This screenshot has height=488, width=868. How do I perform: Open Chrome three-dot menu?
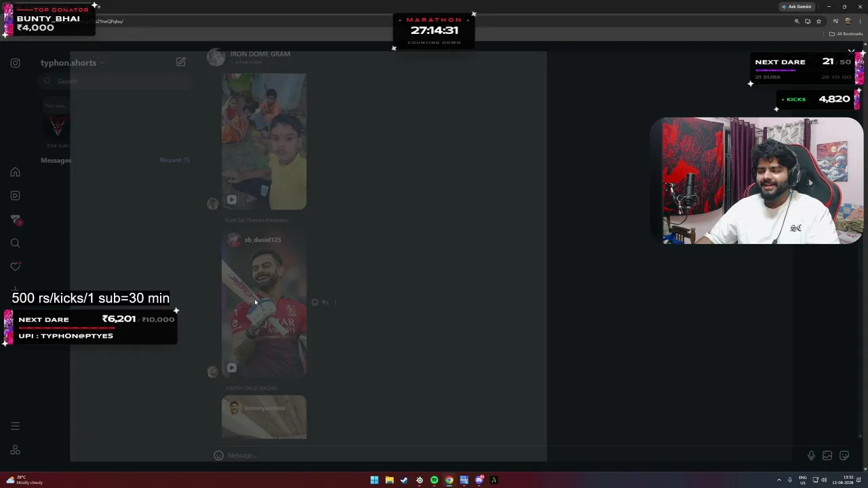tap(860, 22)
